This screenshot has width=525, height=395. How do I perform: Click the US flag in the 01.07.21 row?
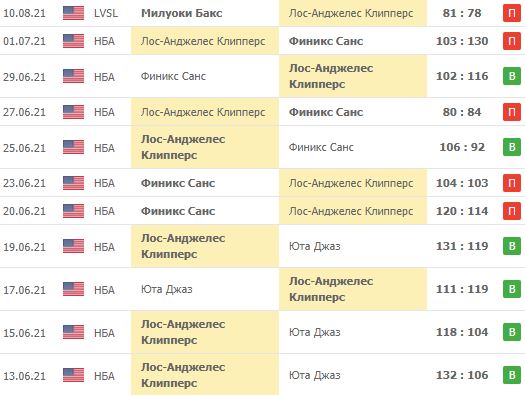[73, 41]
